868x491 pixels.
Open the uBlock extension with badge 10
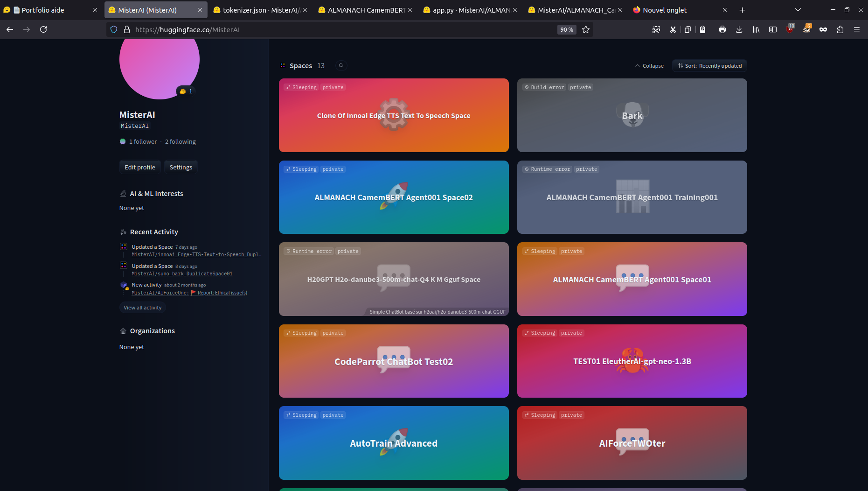pos(790,29)
